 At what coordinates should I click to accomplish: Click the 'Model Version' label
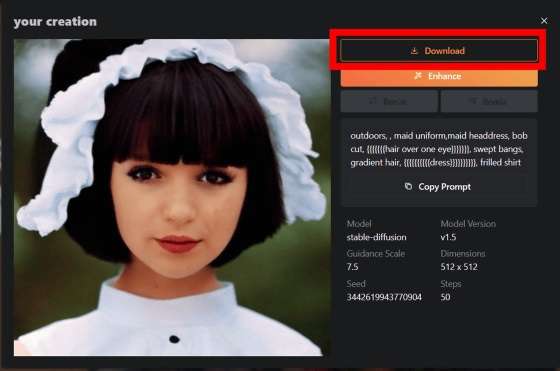pyautogui.click(x=468, y=224)
